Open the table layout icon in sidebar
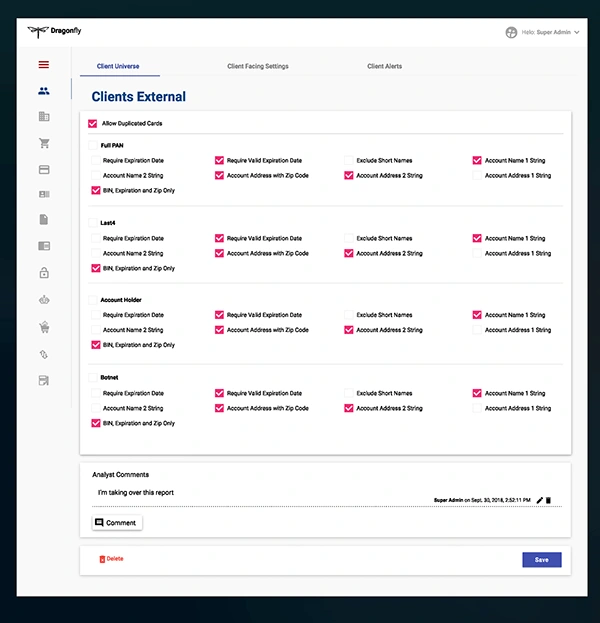 click(44, 246)
